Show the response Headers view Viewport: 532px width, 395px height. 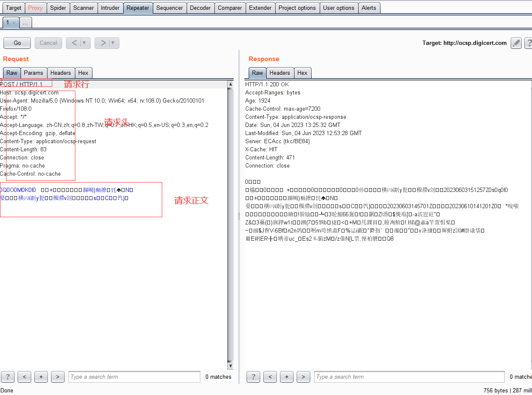point(280,73)
